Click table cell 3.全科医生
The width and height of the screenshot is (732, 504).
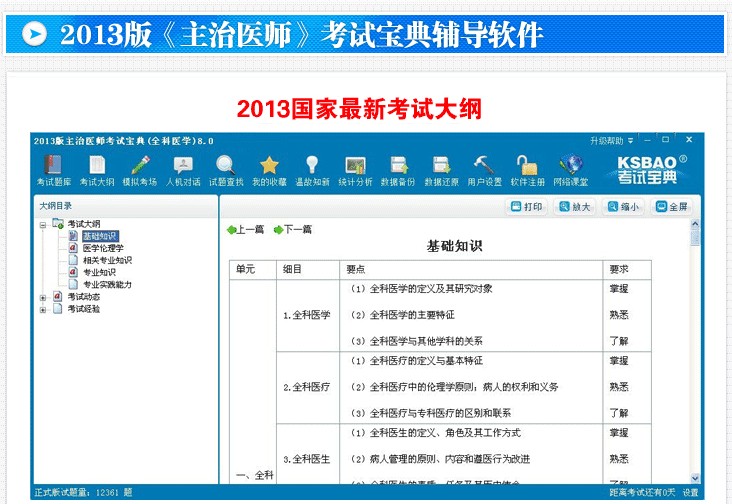[307, 460]
